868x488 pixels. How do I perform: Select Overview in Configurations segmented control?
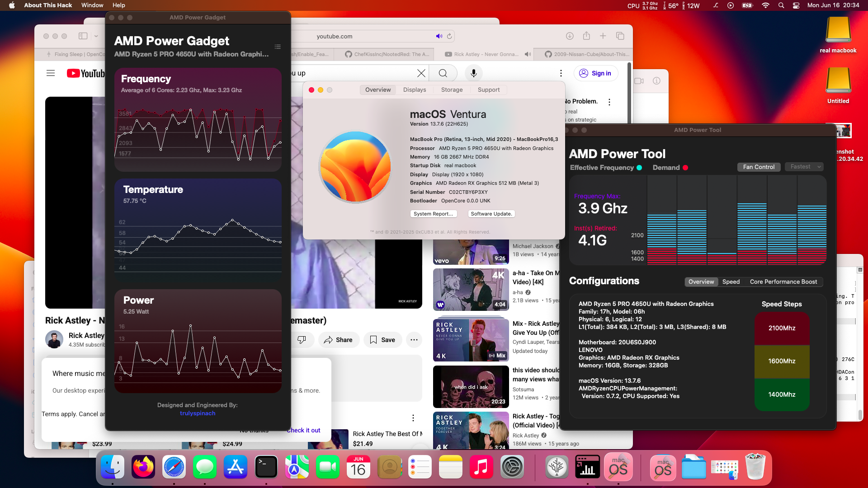(x=701, y=282)
